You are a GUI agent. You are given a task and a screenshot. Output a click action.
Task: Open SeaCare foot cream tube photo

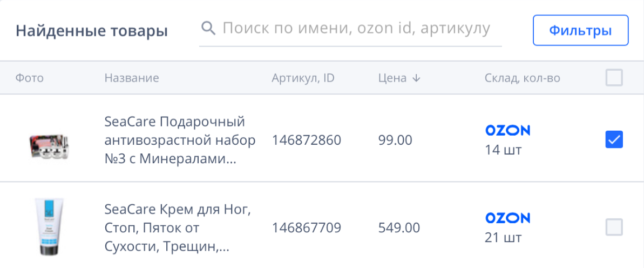coord(49,226)
